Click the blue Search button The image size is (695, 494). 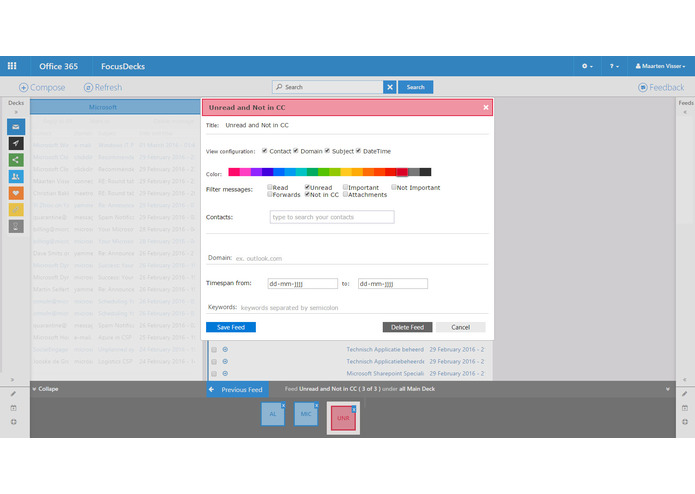(415, 87)
